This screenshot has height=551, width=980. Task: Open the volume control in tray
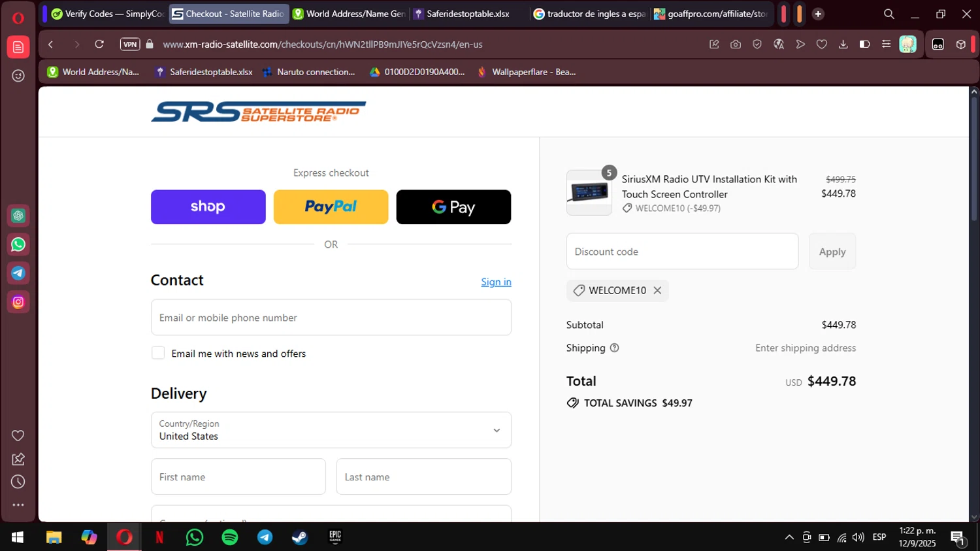[858, 537]
